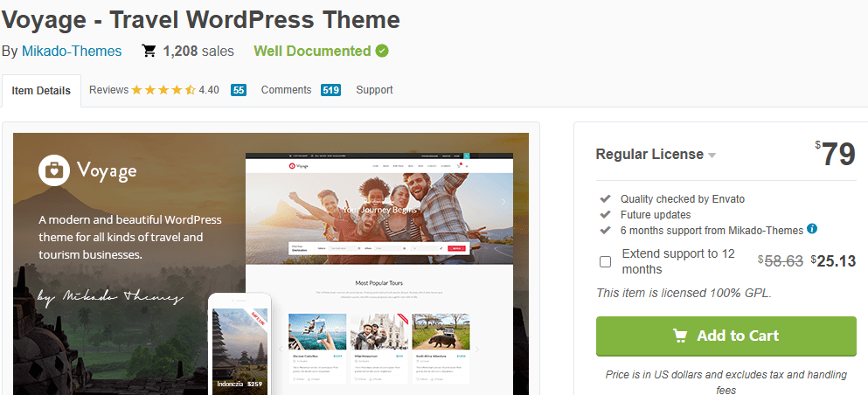
Task: Click the Add to Cart button
Action: pyautogui.click(x=726, y=336)
